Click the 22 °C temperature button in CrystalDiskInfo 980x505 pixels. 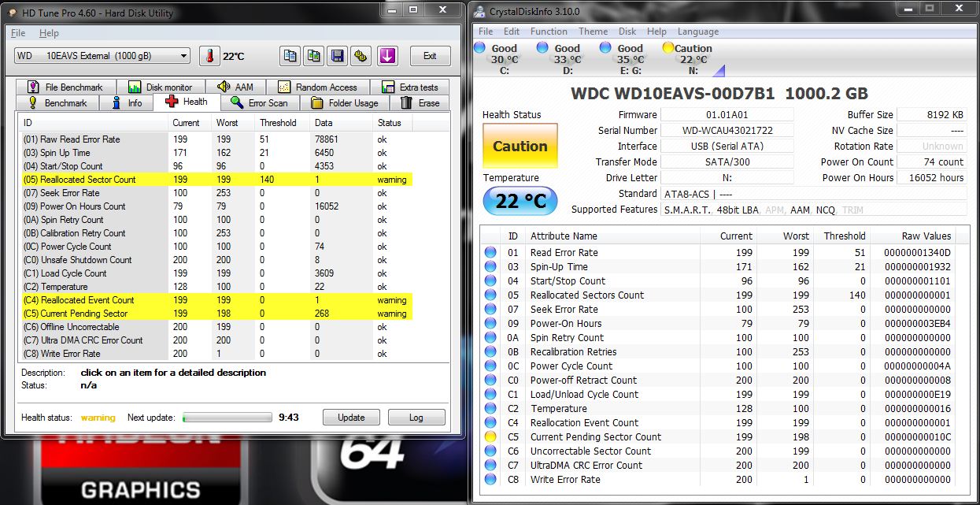coord(520,201)
